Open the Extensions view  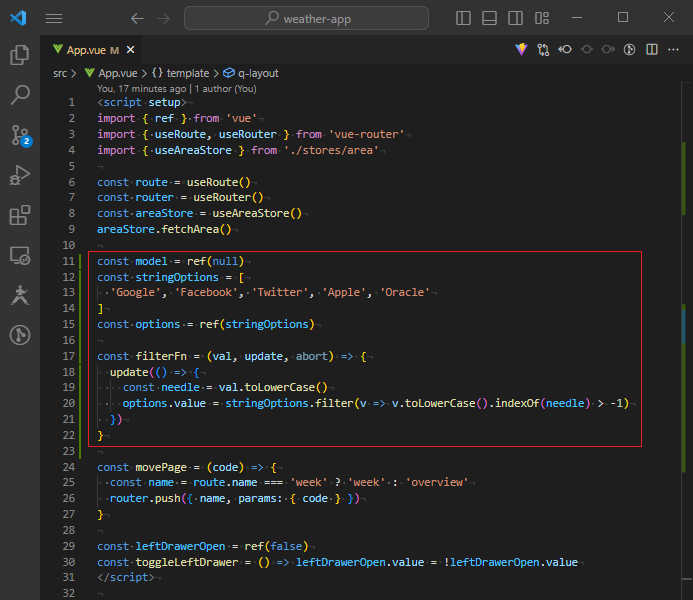(19, 215)
